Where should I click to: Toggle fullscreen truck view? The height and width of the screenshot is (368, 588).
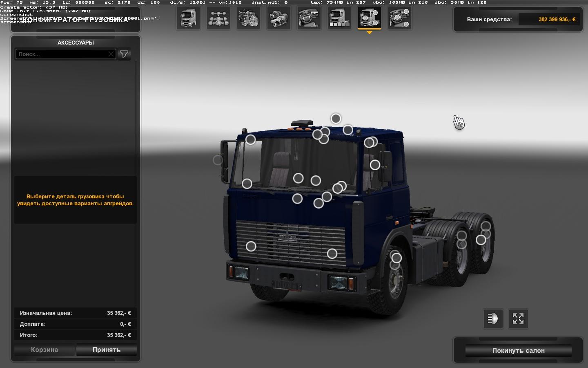pos(518,319)
